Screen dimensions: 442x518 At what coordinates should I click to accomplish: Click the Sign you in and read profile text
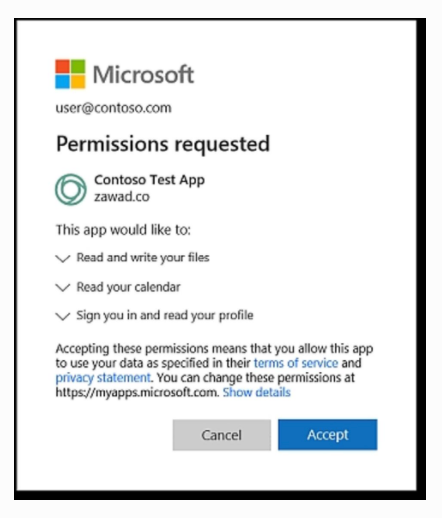165,315
